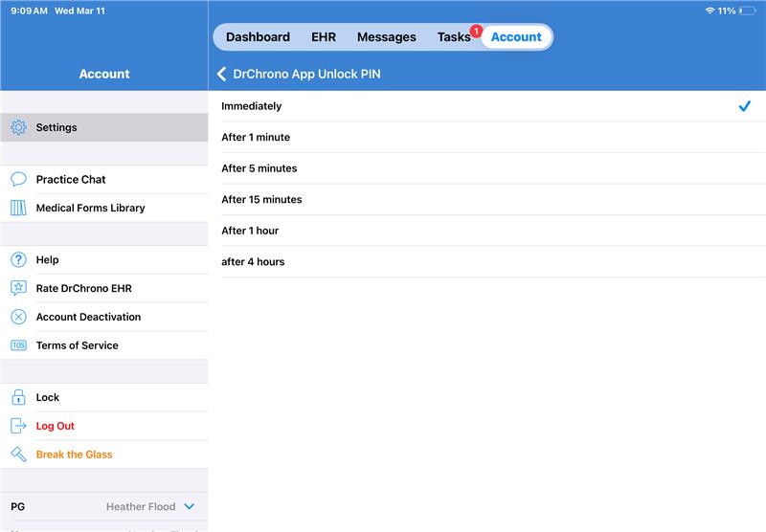Choose After 1 hour option
The height and width of the screenshot is (532, 766).
[487, 231]
